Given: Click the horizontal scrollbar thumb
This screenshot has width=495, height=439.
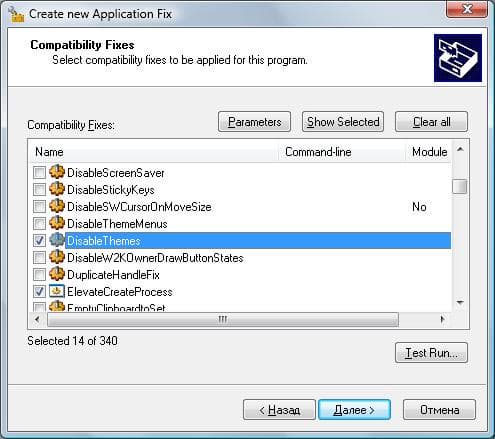Looking at the screenshot, I should tap(223, 319).
